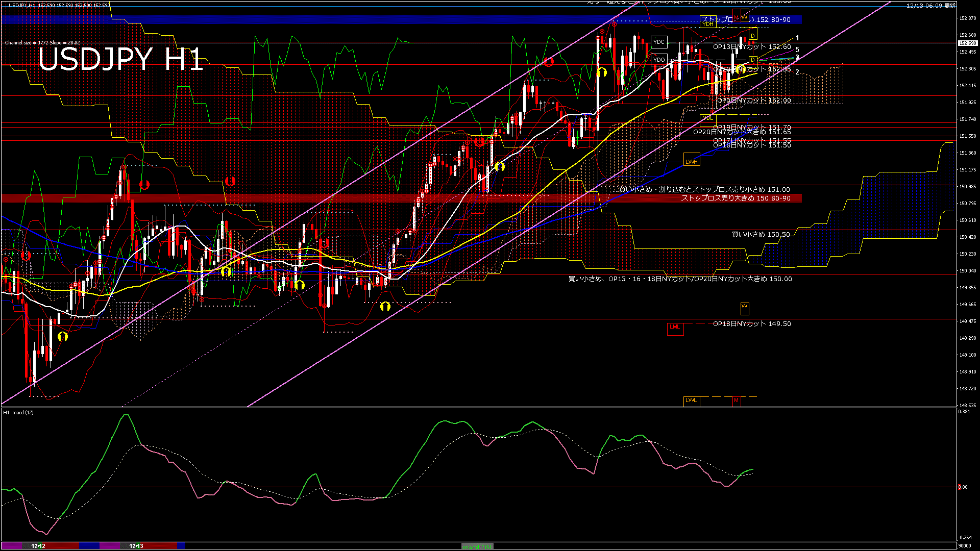980x551 pixels.
Task: Click projection line label 1
Action: pyautogui.click(x=797, y=38)
